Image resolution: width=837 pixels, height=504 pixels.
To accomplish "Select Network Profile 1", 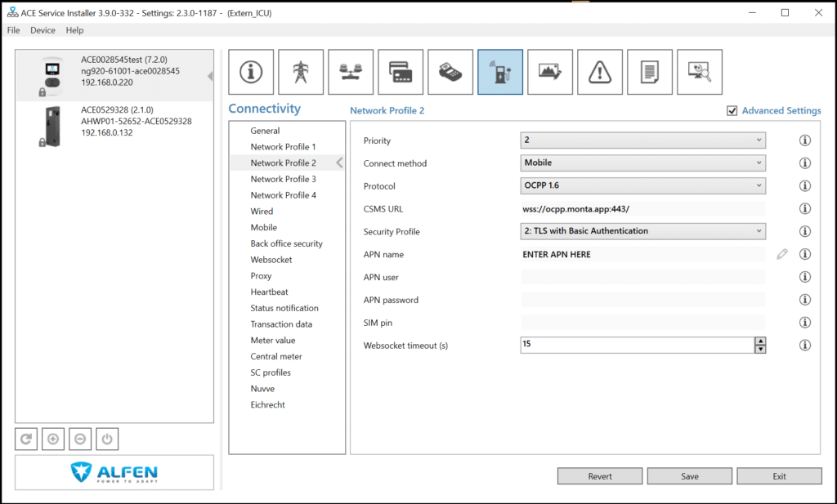I will tap(283, 147).
